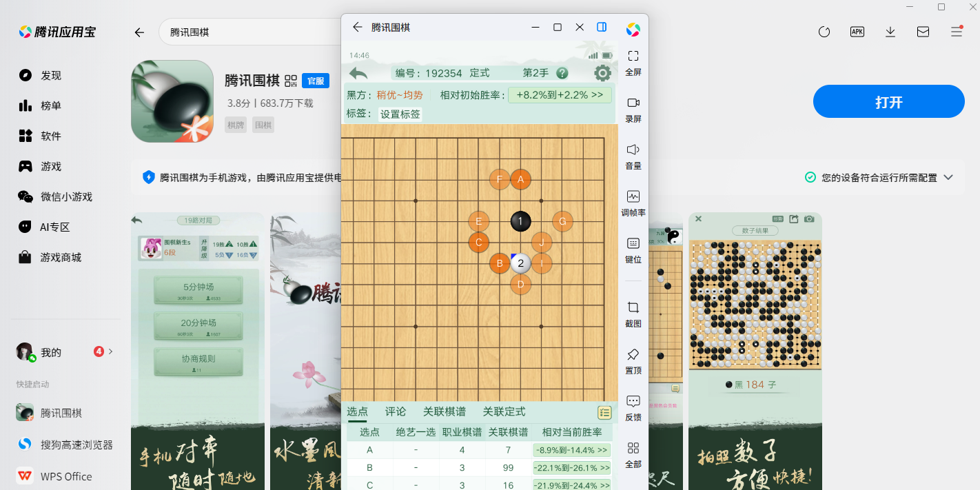This screenshot has height=490, width=980.
Task: Click the 腾讯应用宝 logo in the side toolbar
Action: [x=633, y=30]
